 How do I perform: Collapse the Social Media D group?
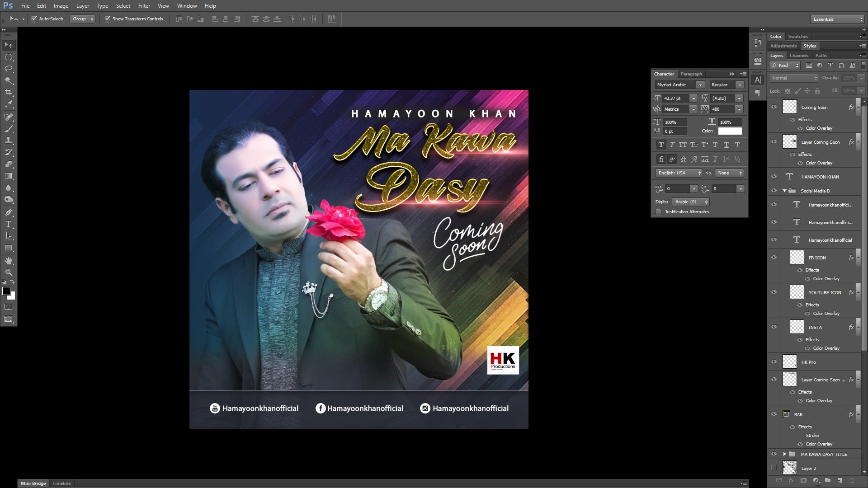[785, 191]
